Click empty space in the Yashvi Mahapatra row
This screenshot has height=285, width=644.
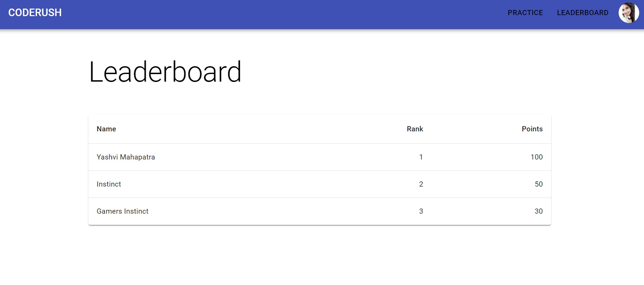click(274, 157)
